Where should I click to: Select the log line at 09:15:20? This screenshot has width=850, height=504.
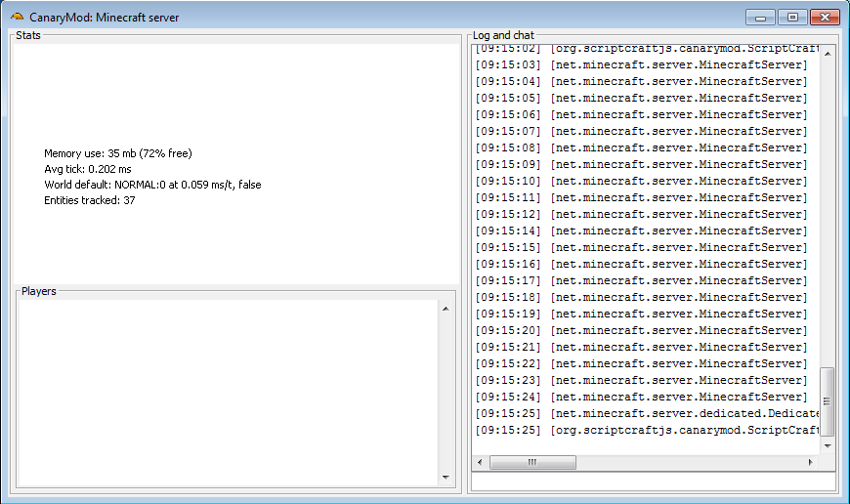click(641, 330)
